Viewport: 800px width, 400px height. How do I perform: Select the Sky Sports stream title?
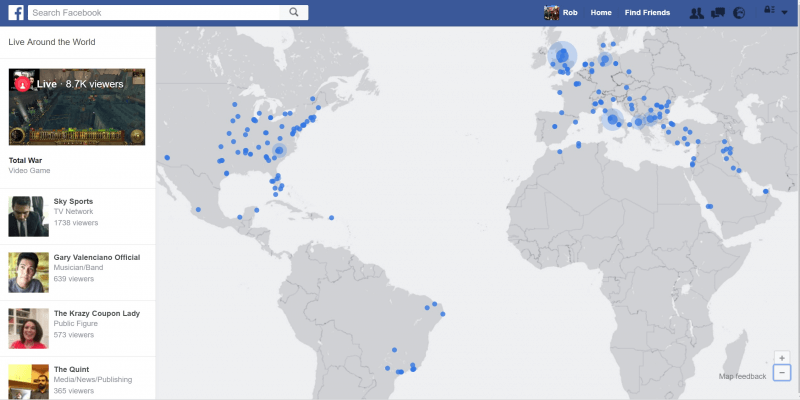pos(73,202)
